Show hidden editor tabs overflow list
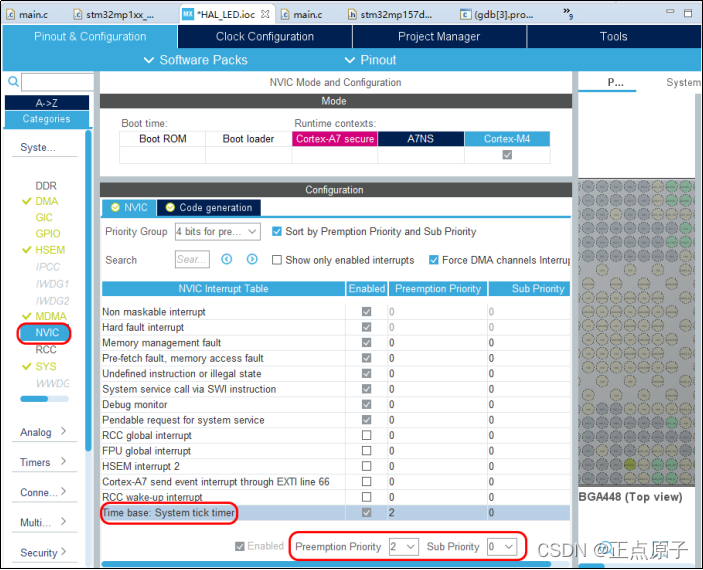Image resolution: width=703 pixels, height=570 pixels. point(568,13)
